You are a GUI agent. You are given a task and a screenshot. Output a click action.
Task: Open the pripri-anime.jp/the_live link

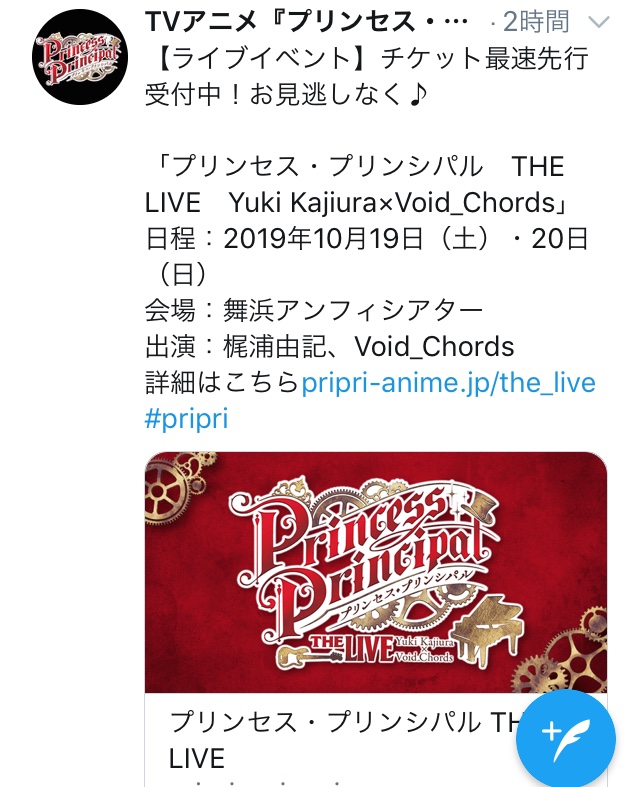click(448, 382)
